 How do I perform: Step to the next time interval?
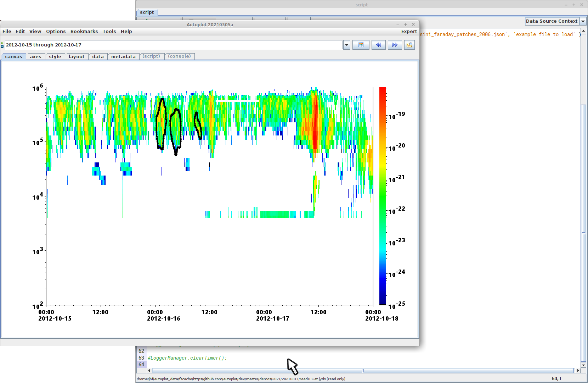coord(395,45)
